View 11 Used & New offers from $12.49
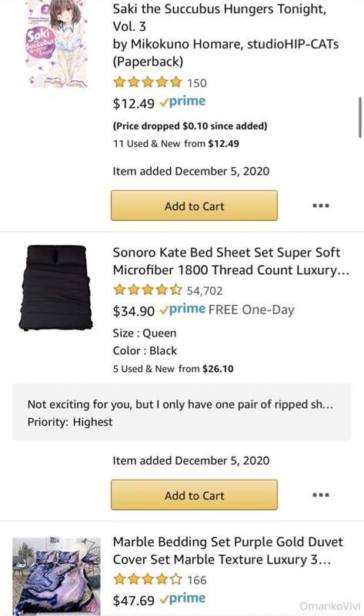 pos(176,144)
